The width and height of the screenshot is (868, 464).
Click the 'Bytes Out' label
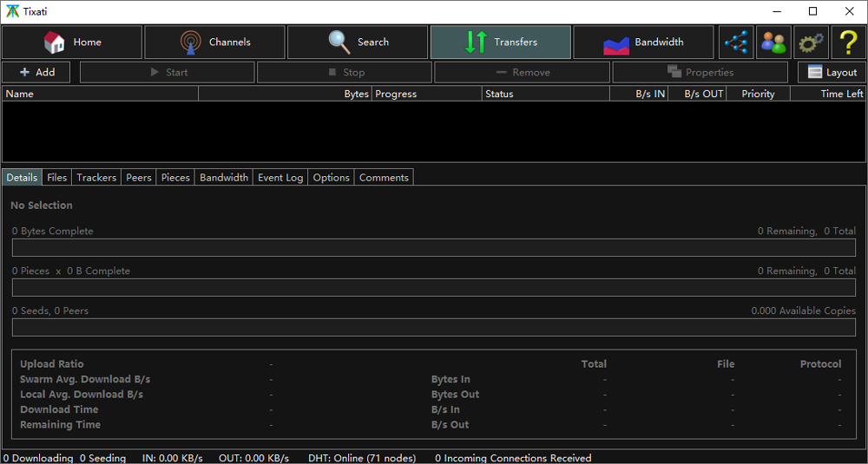455,395
